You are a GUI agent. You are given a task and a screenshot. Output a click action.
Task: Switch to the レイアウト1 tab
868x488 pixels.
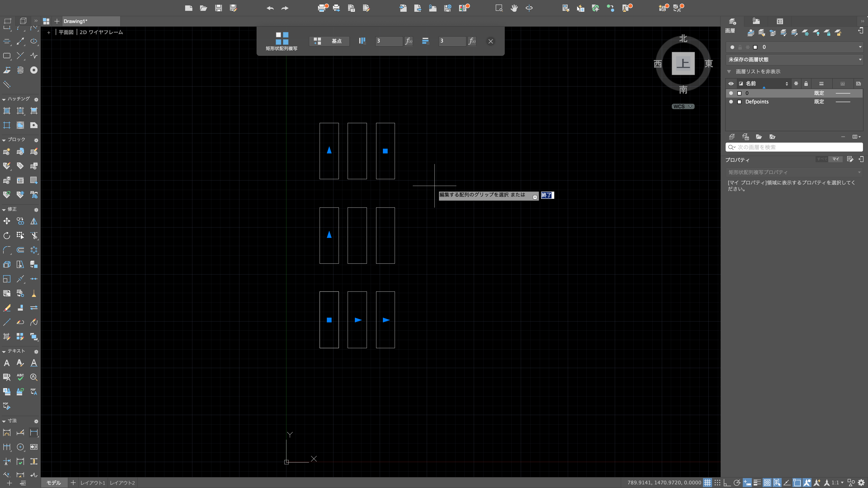(x=93, y=482)
